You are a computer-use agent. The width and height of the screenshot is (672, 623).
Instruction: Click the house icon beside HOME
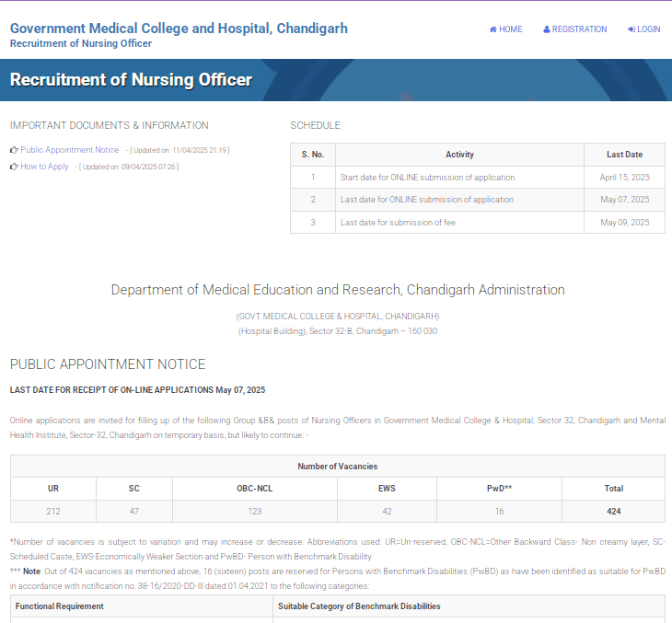(493, 29)
